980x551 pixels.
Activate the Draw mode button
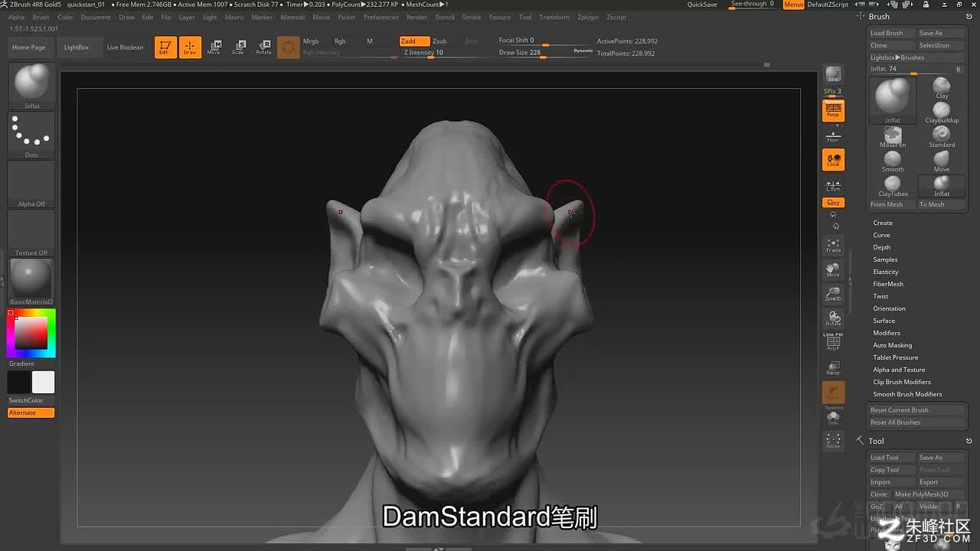click(190, 47)
